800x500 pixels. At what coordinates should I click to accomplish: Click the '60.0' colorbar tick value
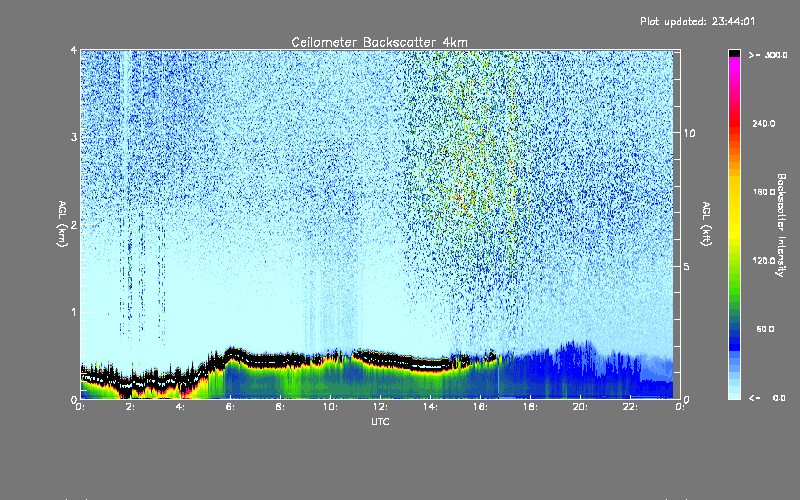765,329
